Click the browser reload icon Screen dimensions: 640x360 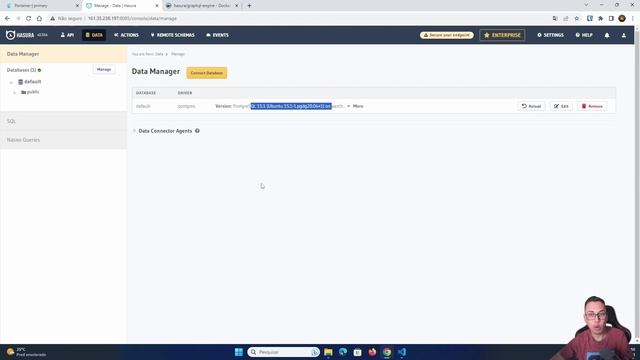point(28,18)
